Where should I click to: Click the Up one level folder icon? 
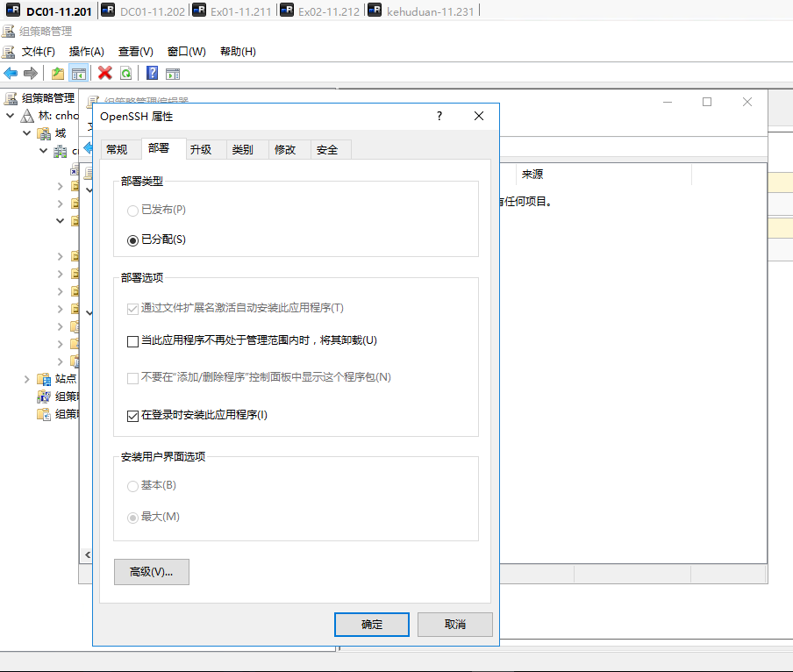[58, 74]
